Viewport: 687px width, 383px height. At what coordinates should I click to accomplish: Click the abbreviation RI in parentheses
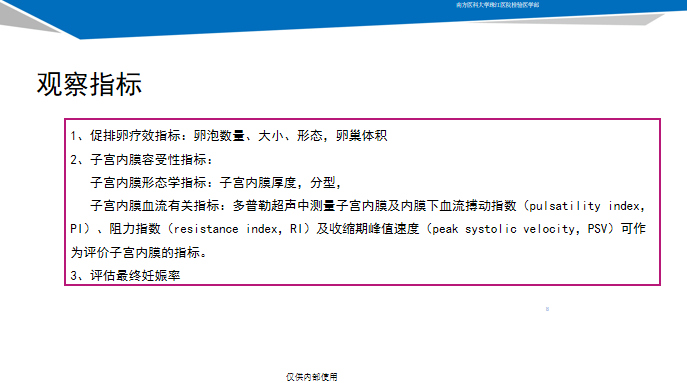click(295, 229)
